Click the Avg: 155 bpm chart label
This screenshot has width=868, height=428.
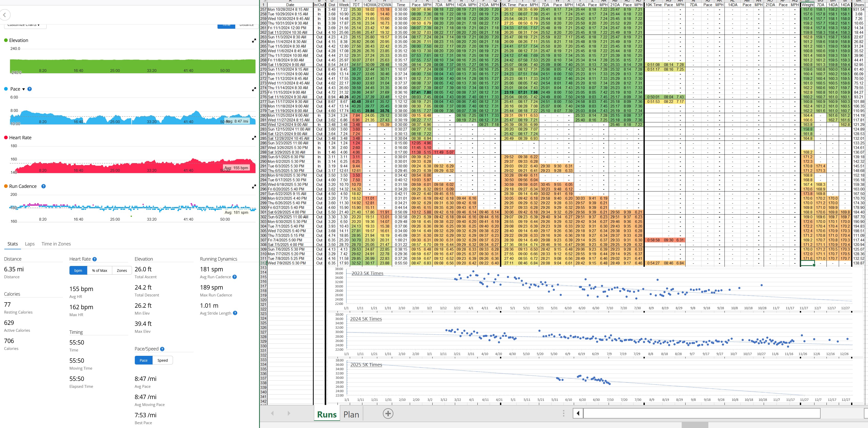coord(237,168)
